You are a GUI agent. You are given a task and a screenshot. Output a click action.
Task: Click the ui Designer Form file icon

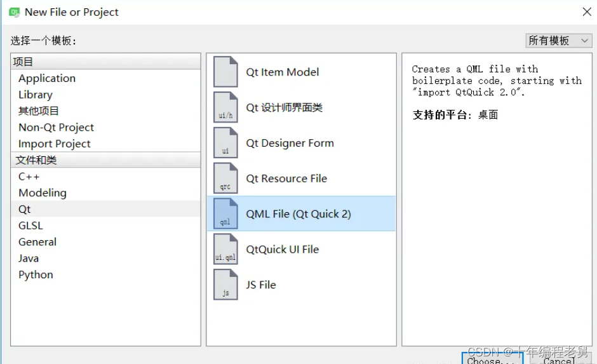click(x=225, y=143)
